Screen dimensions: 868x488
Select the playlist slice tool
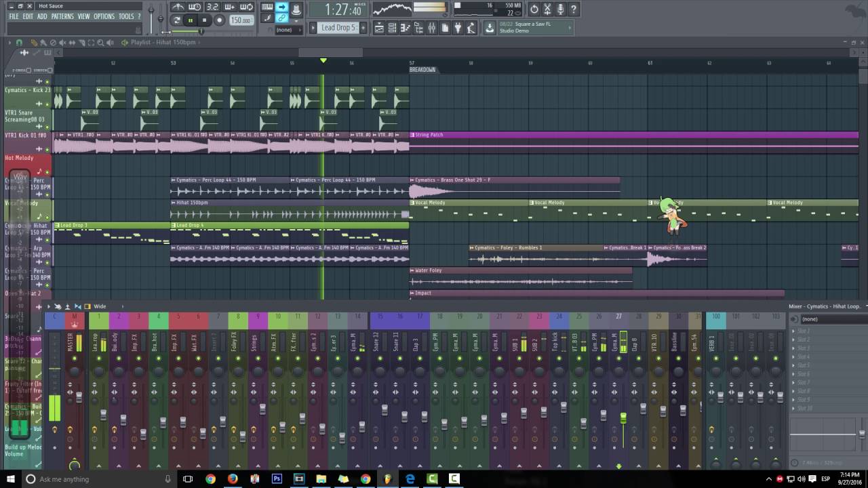[x=82, y=42]
